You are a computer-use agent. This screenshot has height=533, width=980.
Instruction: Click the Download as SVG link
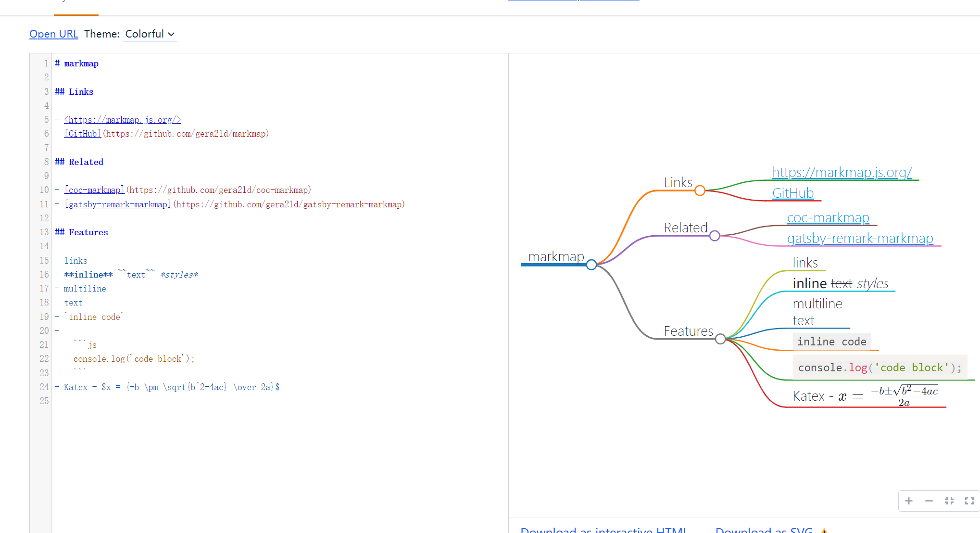(x=764, y=530)
